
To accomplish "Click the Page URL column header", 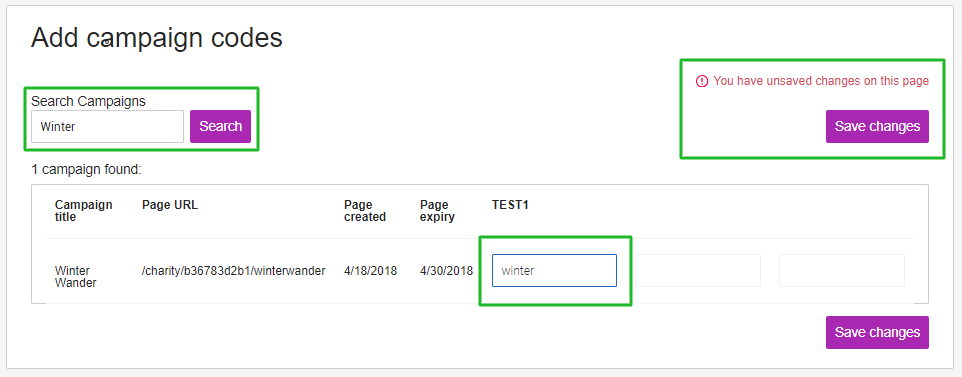I will 170,205.
